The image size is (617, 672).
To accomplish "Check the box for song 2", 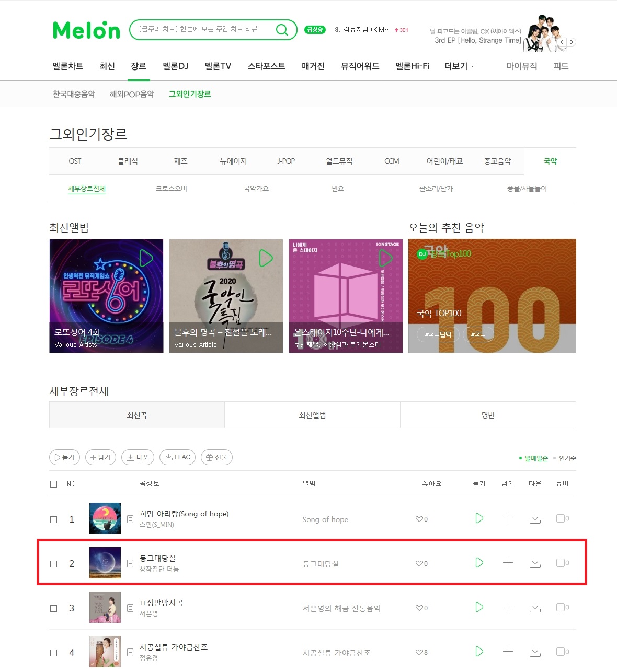I will [53, 564].
